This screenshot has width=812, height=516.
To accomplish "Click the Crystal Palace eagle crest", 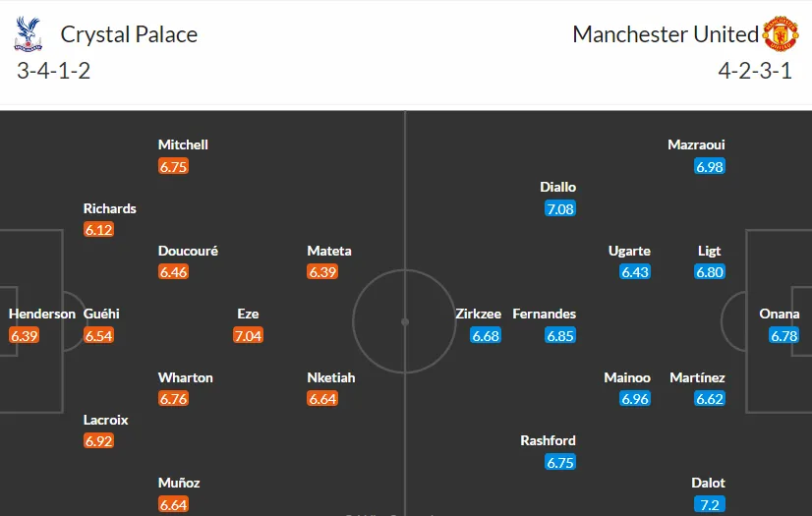I will click(28, 34).
